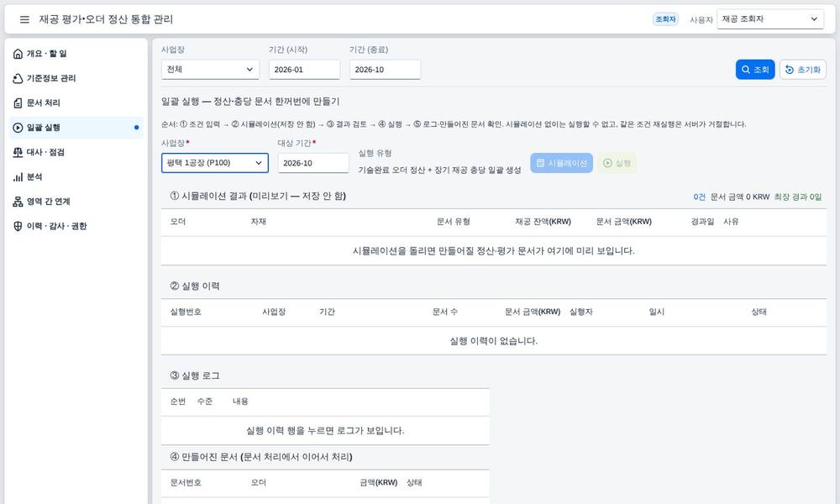Open the 평택 1공장 (P100) dropdown
The image size is (840, 504).
click(215, 163)
